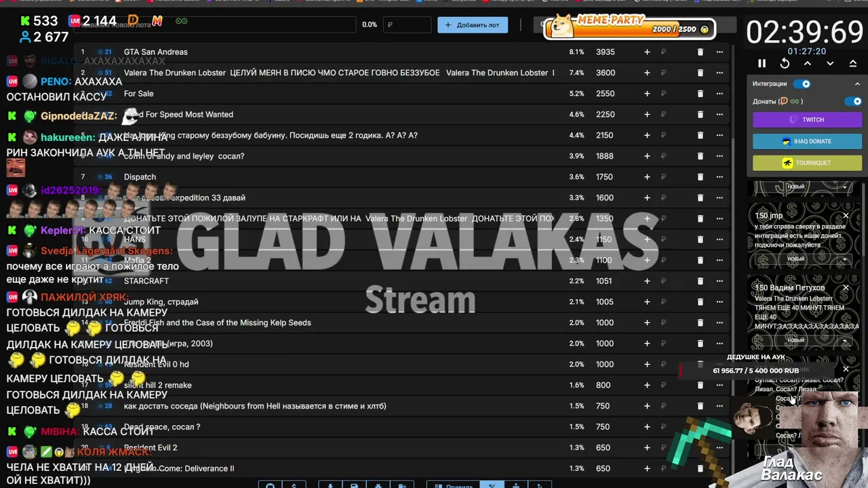Dismiss the 150 jmp donation card

tap(846, 216)
